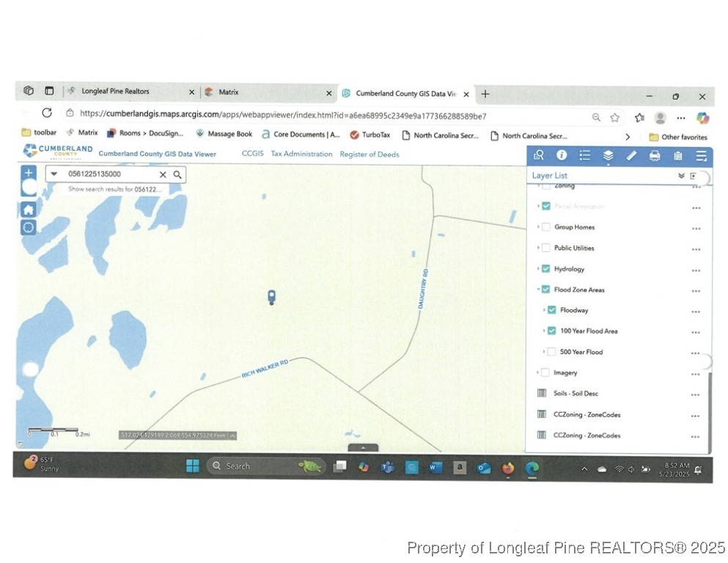Collapse the Flood Zone Areas group

pos(538,290)
